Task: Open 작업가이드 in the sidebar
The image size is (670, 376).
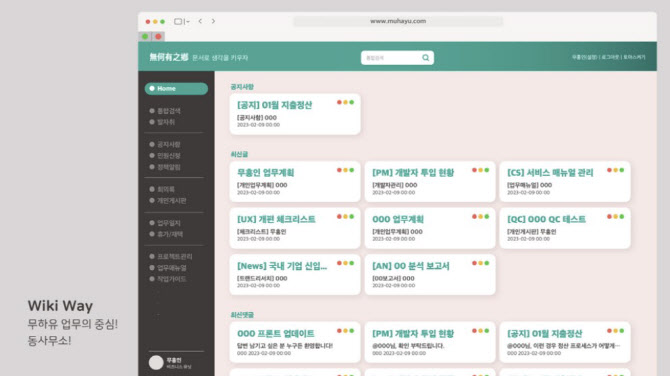Action: 172,279
